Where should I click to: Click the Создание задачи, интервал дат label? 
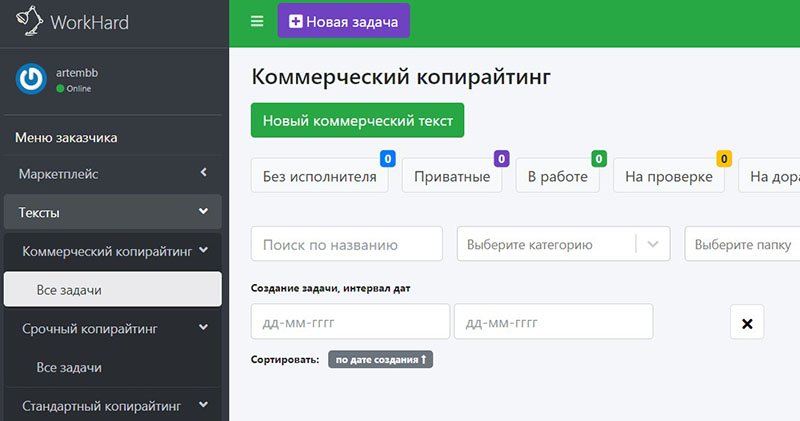[x=330, y=288]
